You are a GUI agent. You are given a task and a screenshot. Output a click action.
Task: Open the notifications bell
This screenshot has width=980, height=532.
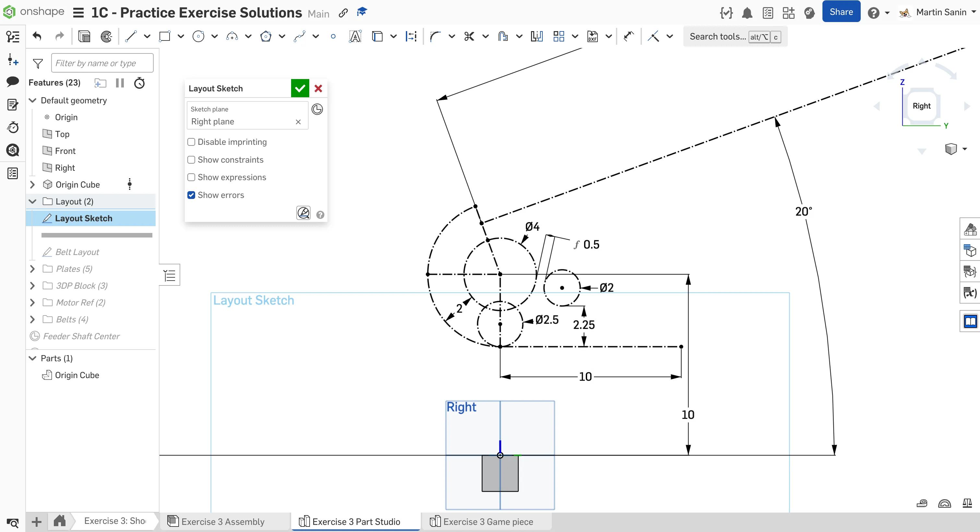(747, 13)
